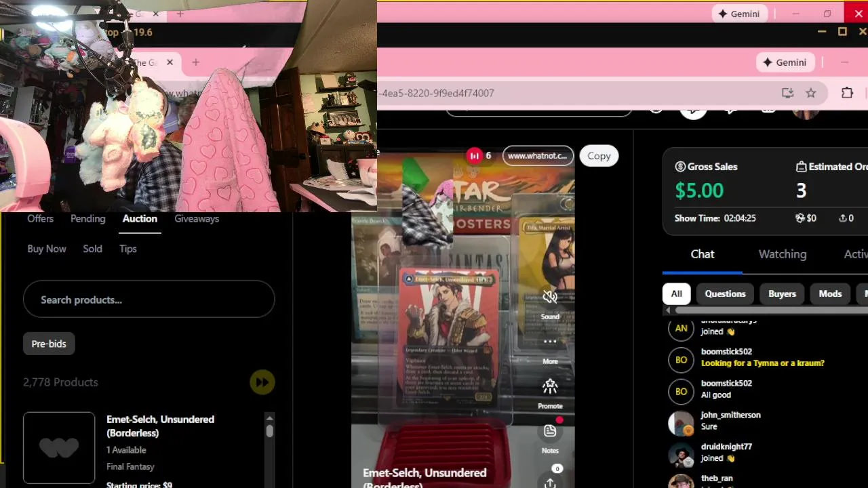Click the estimated orders value 3
This screenshot has height=488, width=868.
click(801, 190)
